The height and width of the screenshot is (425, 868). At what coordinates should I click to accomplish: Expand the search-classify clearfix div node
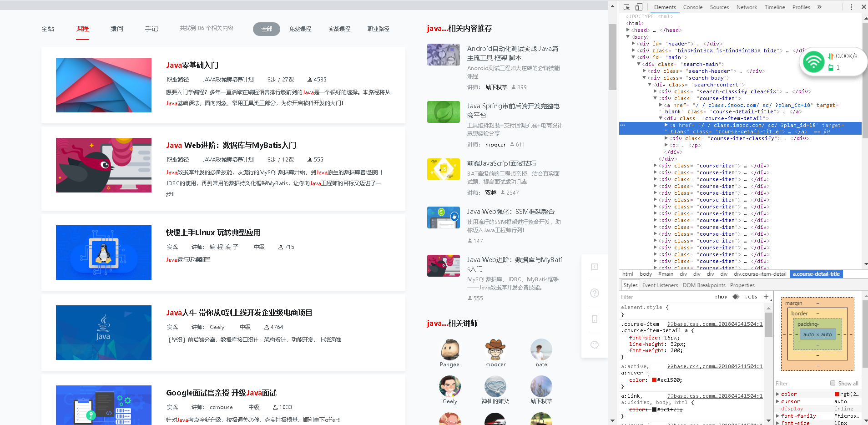[656, 91]
